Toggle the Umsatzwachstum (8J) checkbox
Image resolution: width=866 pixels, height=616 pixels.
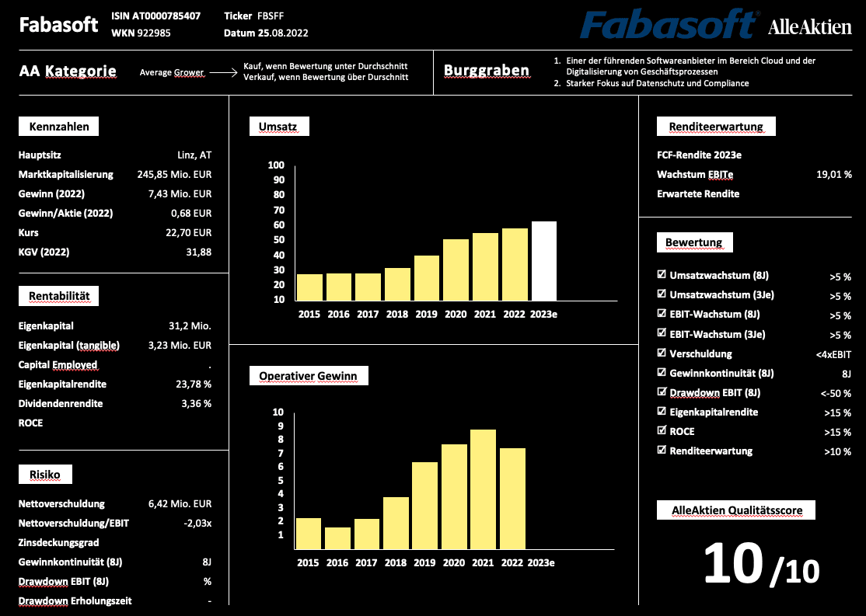pos(662,274)
